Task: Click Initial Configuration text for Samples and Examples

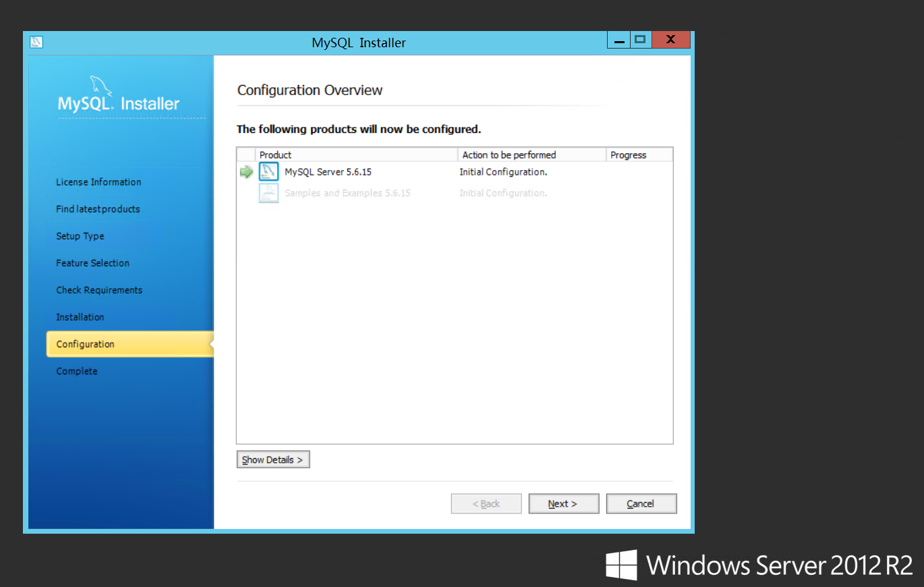Action: coord(503,193)
